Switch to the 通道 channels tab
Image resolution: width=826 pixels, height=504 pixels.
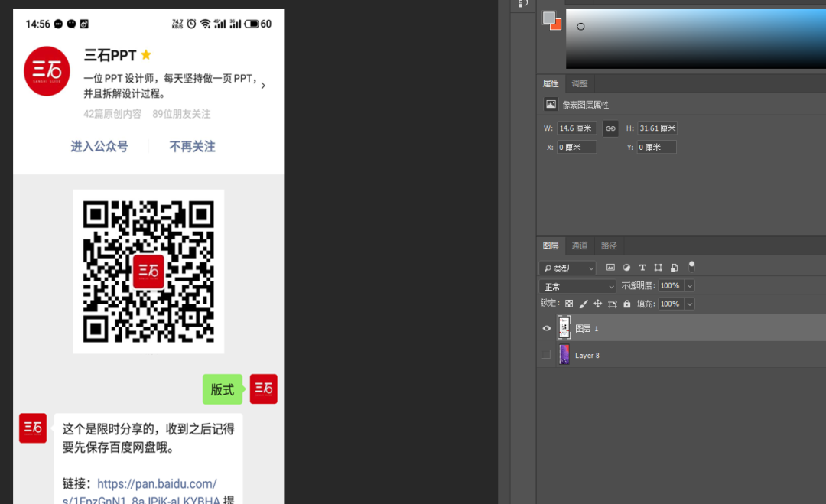(580, 245)
